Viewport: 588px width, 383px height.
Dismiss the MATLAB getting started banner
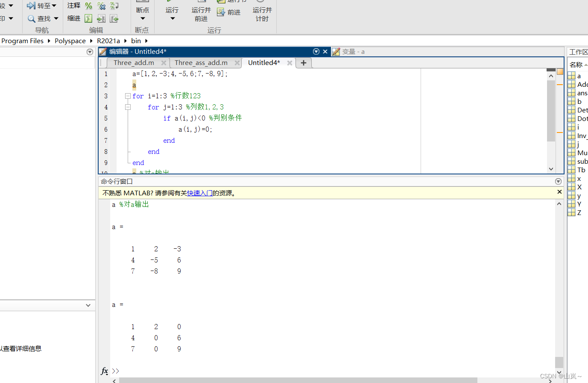pos(559,192)
